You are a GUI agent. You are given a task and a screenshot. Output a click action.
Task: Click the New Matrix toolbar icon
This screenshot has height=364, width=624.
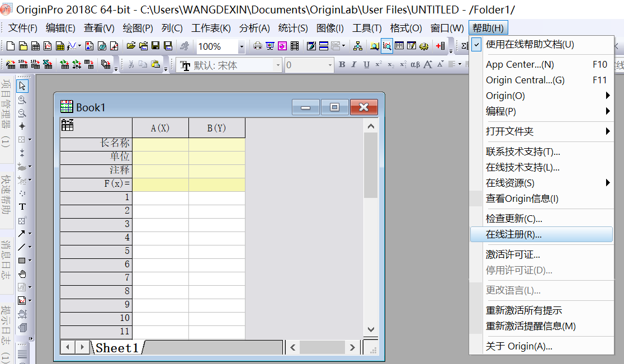[x=60, y=46]
